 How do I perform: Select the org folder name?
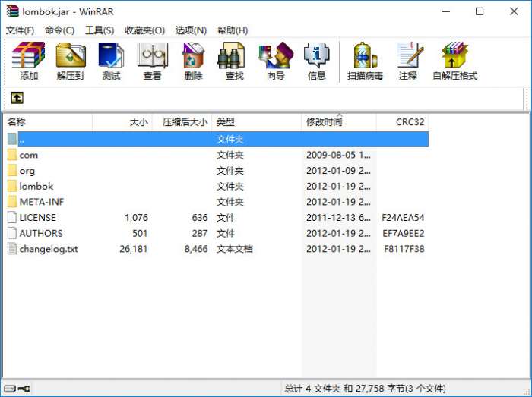[27, 171]
